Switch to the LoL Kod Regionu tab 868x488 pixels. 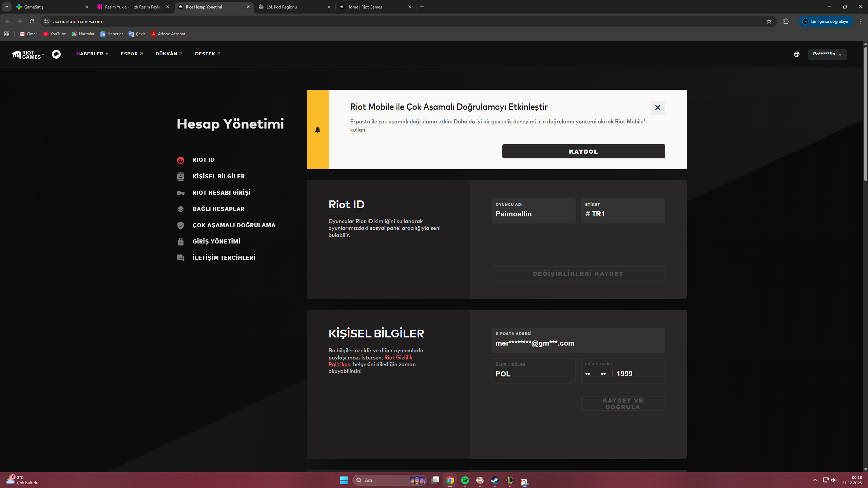295,7
